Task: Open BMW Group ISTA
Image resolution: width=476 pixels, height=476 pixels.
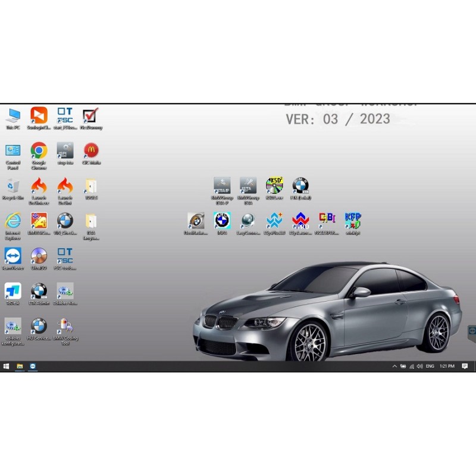Action: point(248,184)
